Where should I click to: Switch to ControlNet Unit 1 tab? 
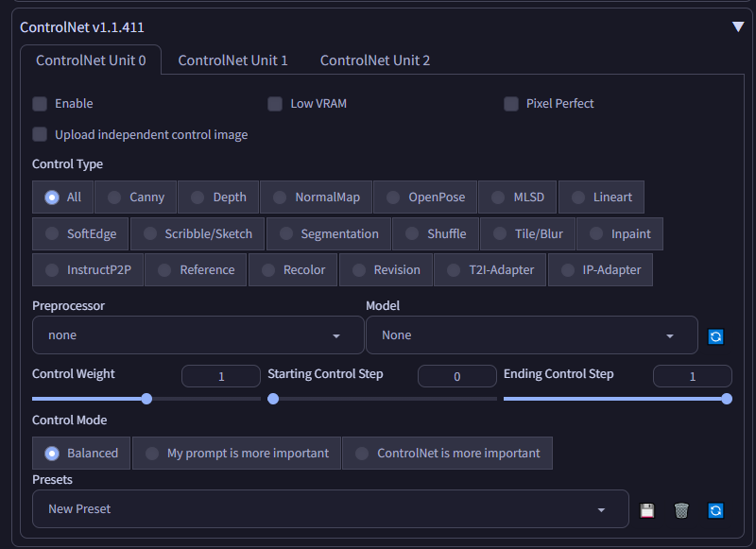[x=232, y=60]
